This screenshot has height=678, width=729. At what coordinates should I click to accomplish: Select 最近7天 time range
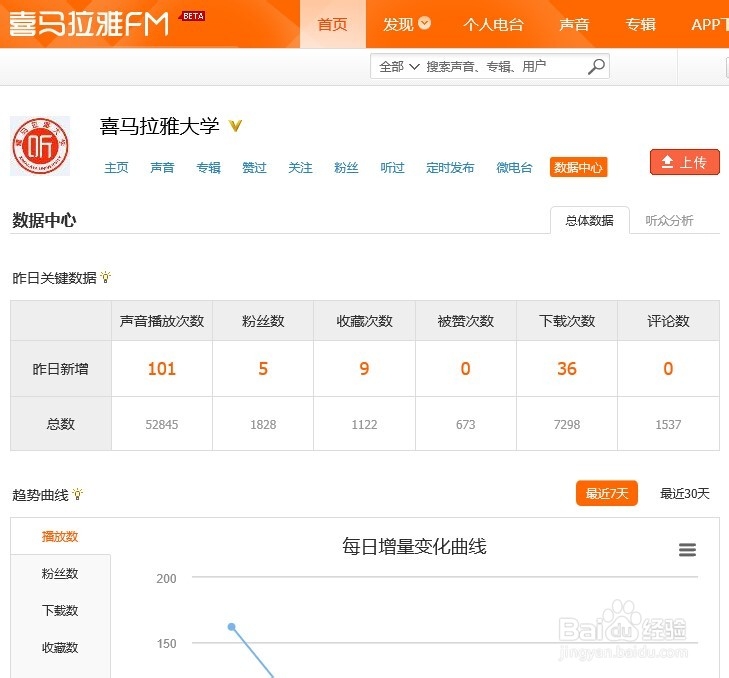click(607, 493)
